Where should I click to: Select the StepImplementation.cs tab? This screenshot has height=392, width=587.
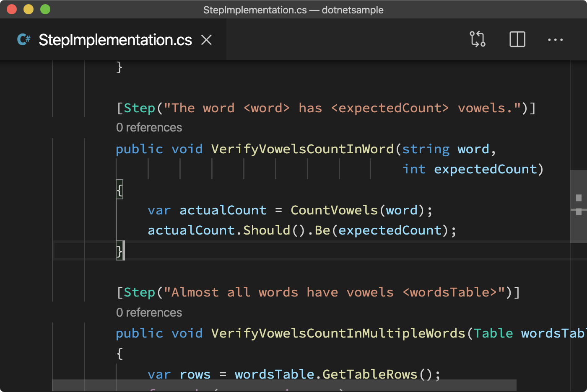point(113,40)
